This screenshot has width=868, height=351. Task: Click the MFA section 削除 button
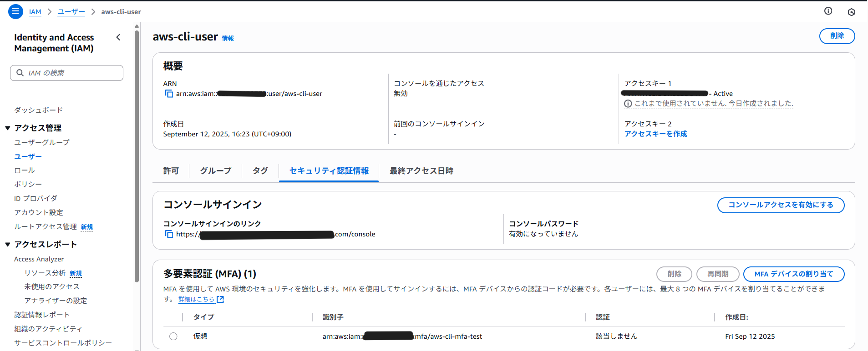(675, 274)
